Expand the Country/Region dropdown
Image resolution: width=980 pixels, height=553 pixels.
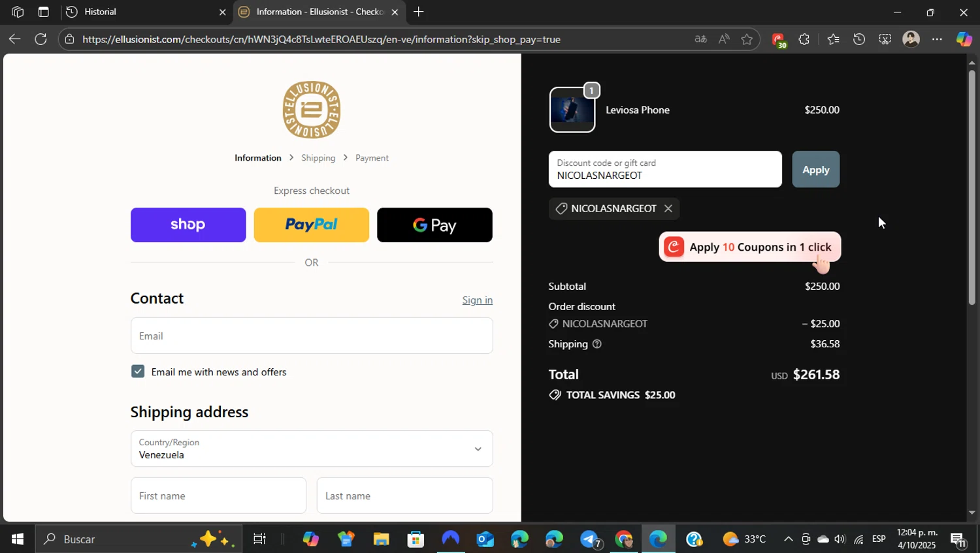(x=312, y=449)
